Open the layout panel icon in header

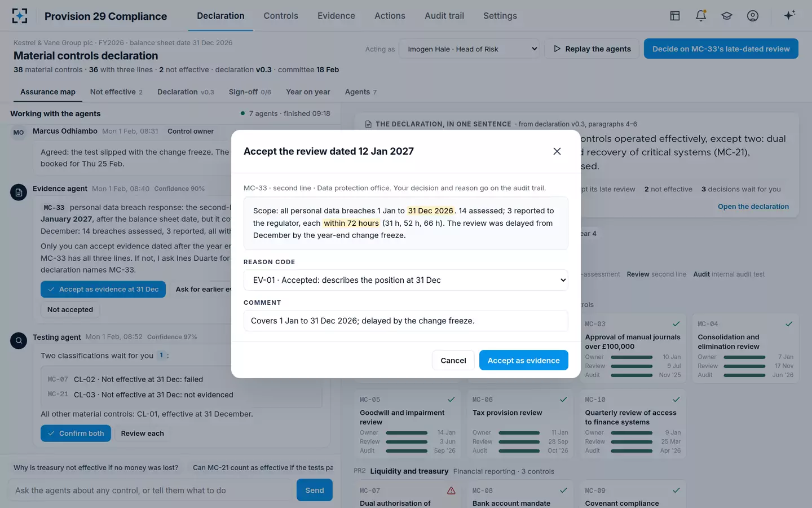pos(675,16)
